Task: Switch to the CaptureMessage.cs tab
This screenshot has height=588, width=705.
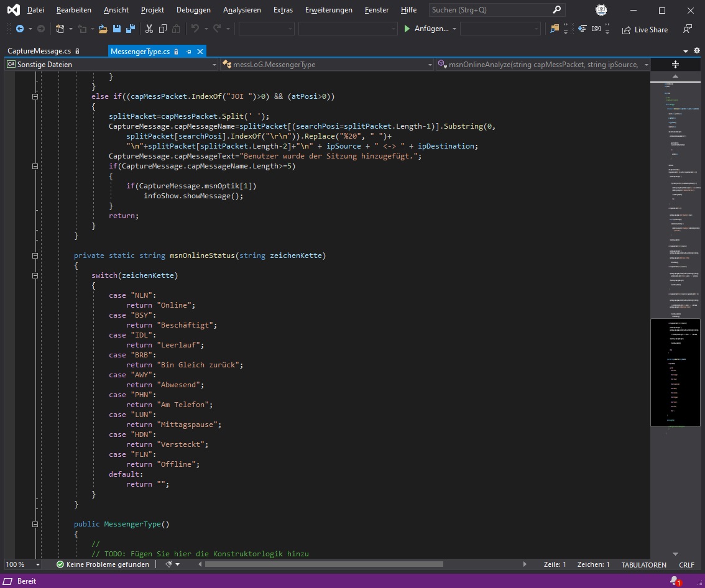Action: point(39,52)
